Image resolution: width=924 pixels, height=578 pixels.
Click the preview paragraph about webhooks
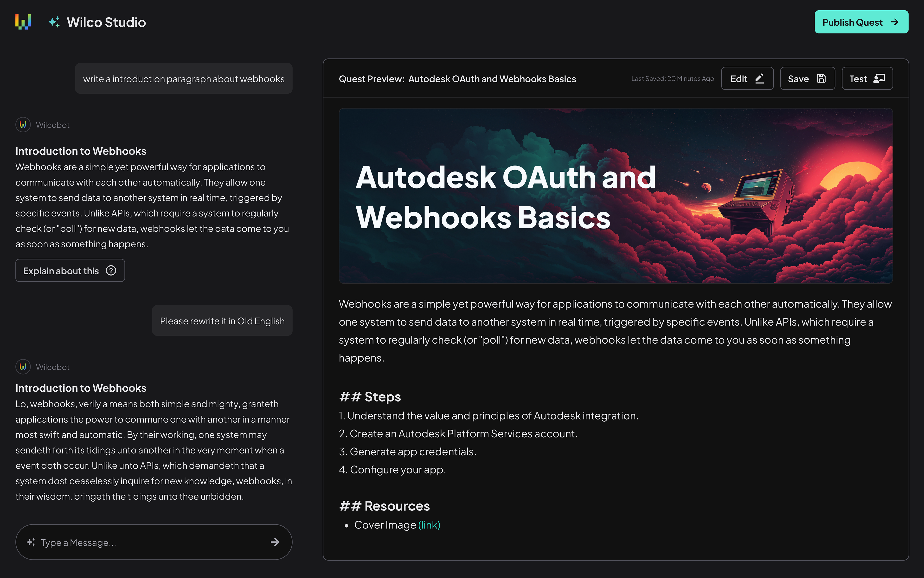616,331
